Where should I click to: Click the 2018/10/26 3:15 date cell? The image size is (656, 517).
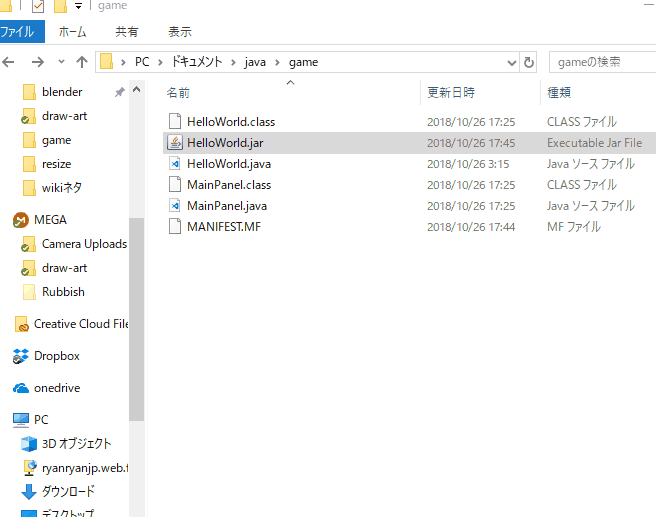468,164
